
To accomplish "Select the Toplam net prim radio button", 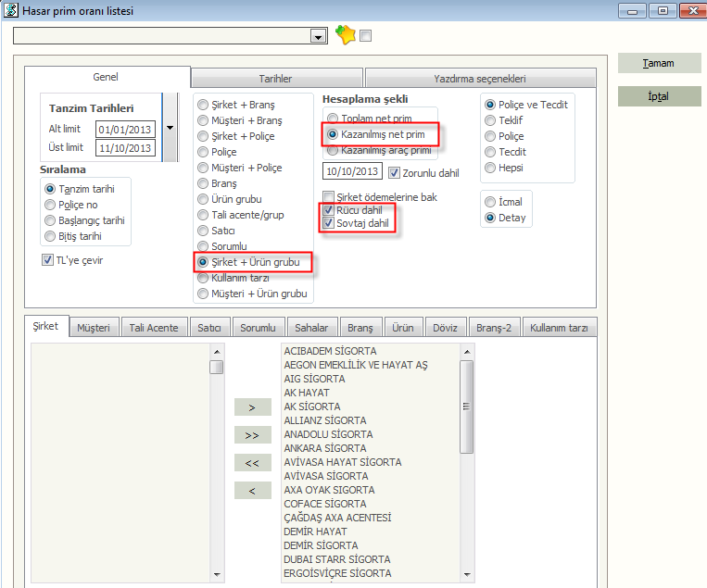I will point(332,119).
